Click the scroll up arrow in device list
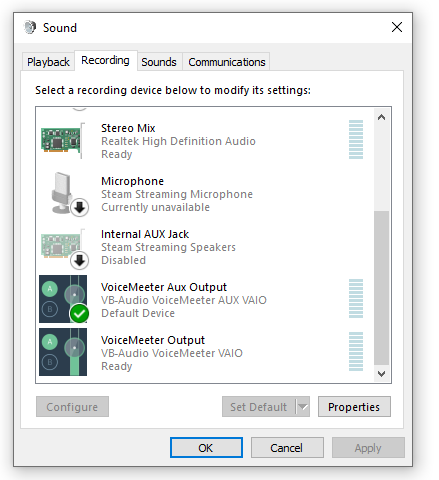Screen dimensions: 439x480 coord(382,117)
